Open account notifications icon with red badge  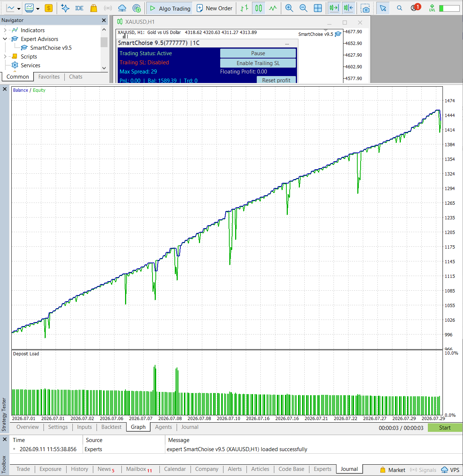tap(415, 7)
